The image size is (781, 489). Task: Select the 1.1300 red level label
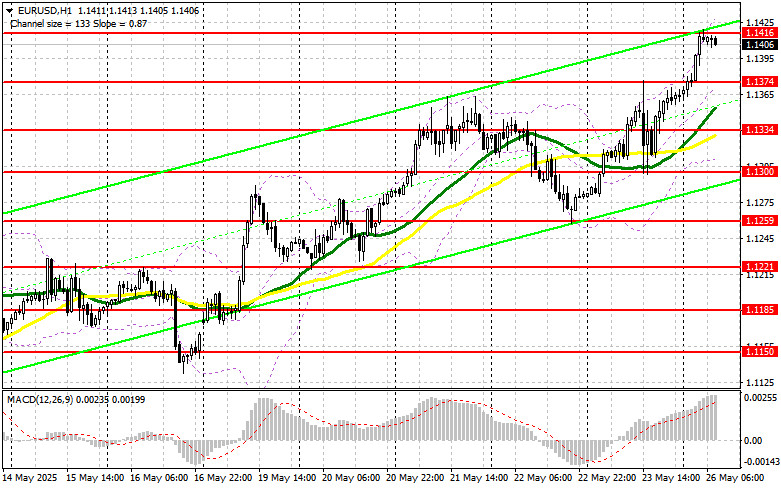coord(760,172)
